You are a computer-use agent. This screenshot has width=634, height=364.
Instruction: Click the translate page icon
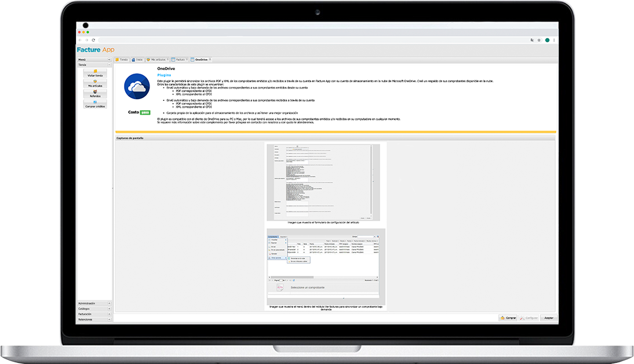point(531,40)
